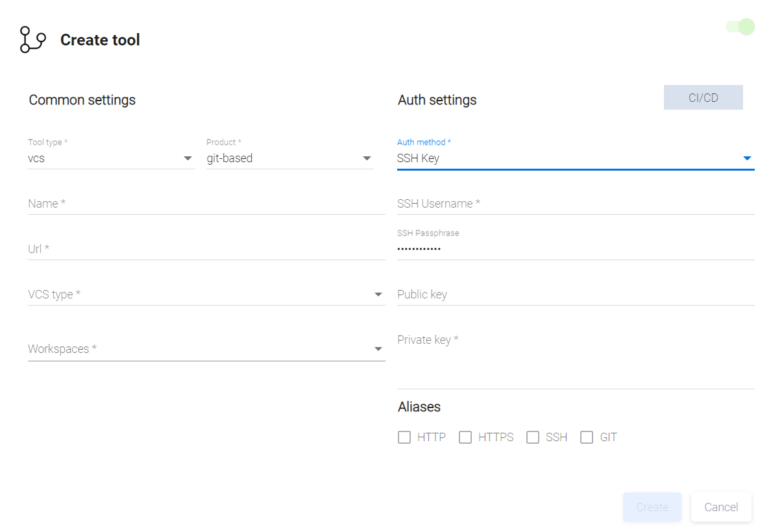Open the Tool type dropdown
This screenshot has width=771, height=532.
coord(111,158)
